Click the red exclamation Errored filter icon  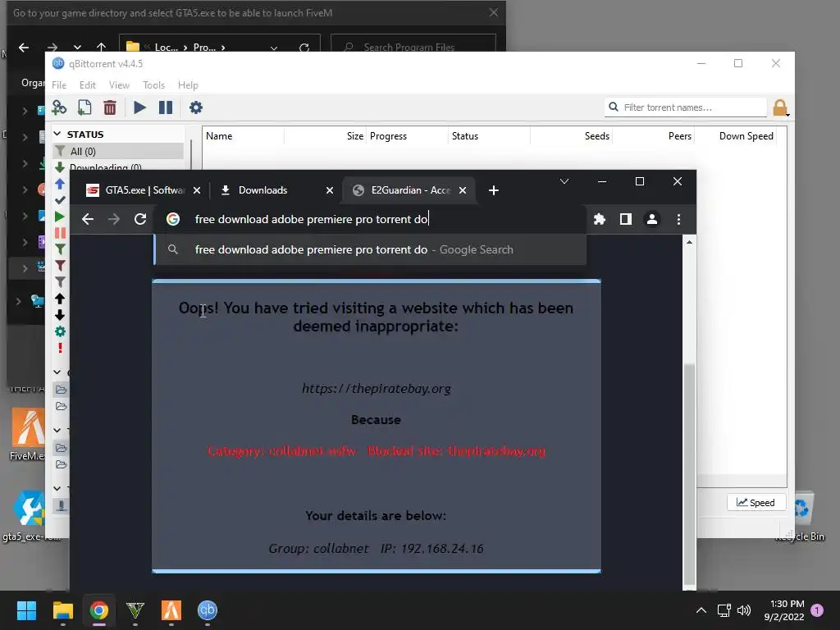pyautogui.click(x=60, y=348)
